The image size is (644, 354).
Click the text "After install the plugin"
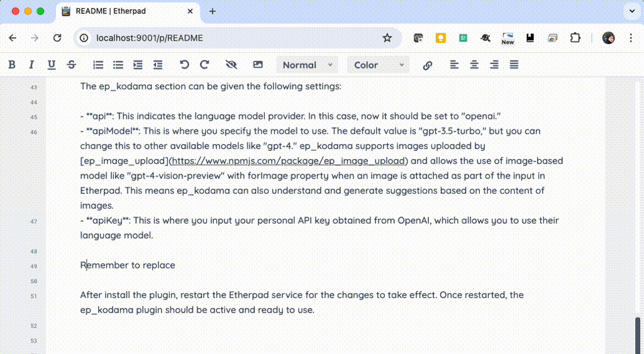(x=128, y=295)
